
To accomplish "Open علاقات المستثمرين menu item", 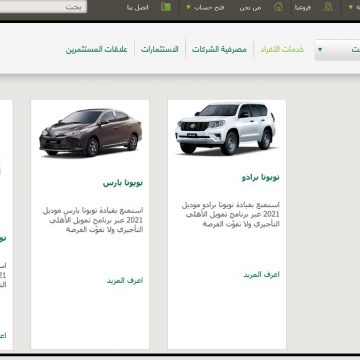I will click(x=97, y=50).
